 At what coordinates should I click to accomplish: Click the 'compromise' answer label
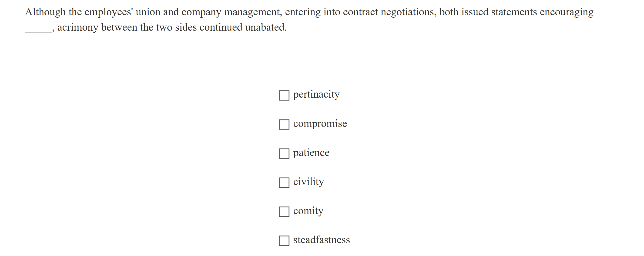pyautogui.click(x=320, y=124)
